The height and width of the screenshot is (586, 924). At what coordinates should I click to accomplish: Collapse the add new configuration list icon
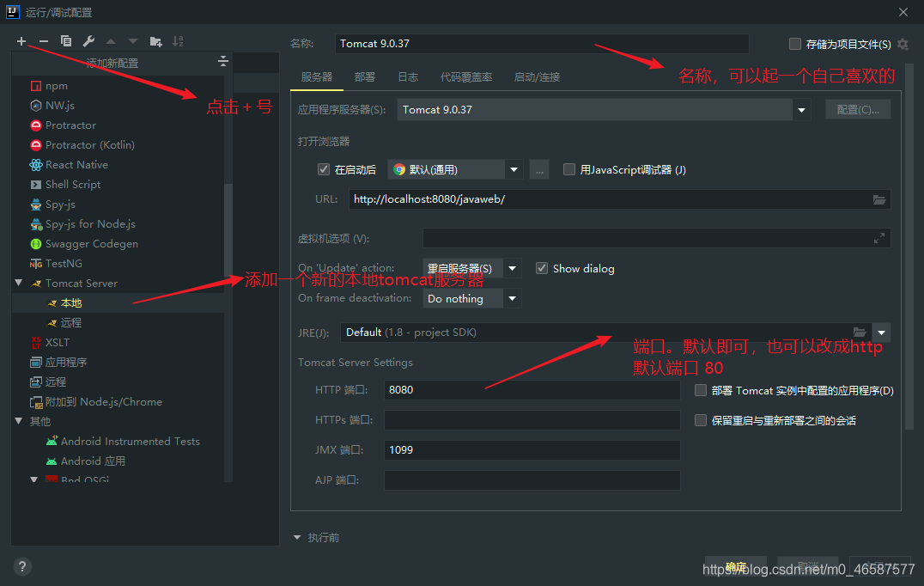(222, 61)
